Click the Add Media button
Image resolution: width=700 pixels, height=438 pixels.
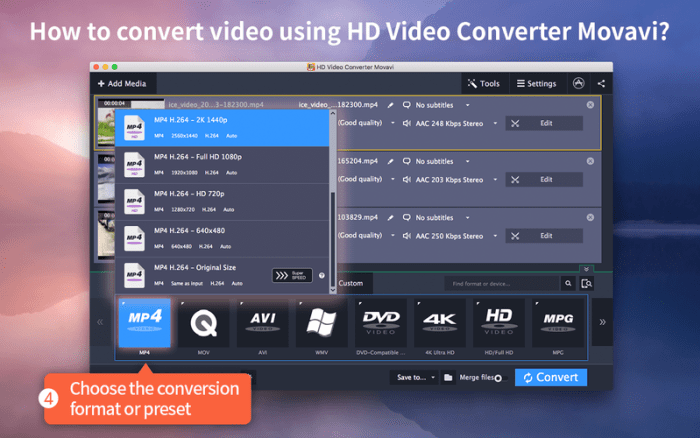click(122, 83)
